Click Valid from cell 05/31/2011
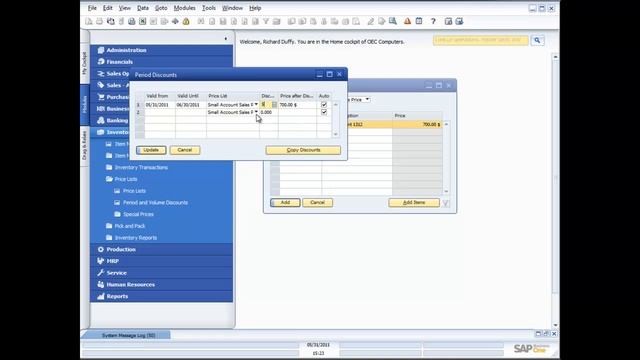 point(160,105)
